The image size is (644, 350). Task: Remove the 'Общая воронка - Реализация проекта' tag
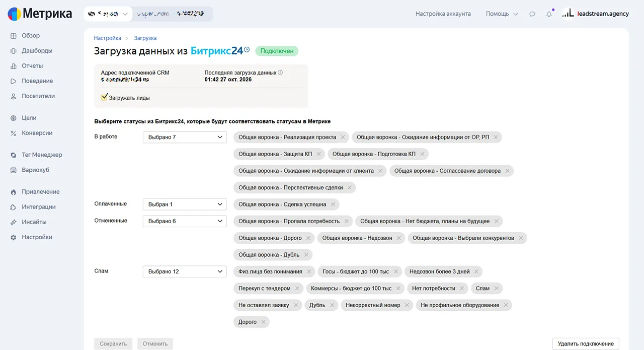click(x=343, y=137)
